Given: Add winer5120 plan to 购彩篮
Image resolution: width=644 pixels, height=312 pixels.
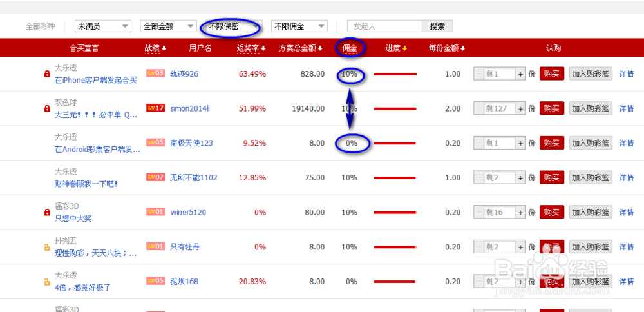Looking at the screenshot, I should pos(591,212).
